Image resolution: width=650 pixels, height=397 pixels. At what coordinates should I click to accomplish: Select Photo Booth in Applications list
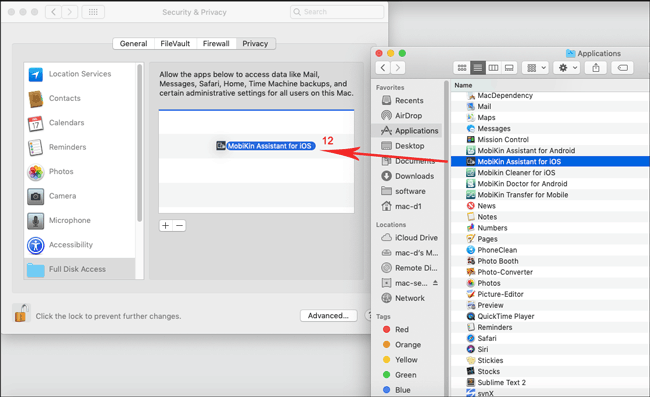pos(550,261)
